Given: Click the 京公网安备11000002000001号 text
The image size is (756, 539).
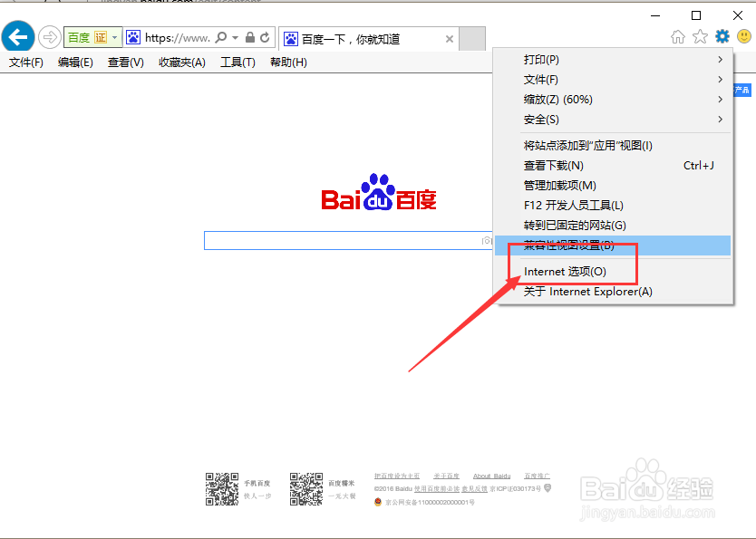Looking at the screenshot, I should [430, 503].
